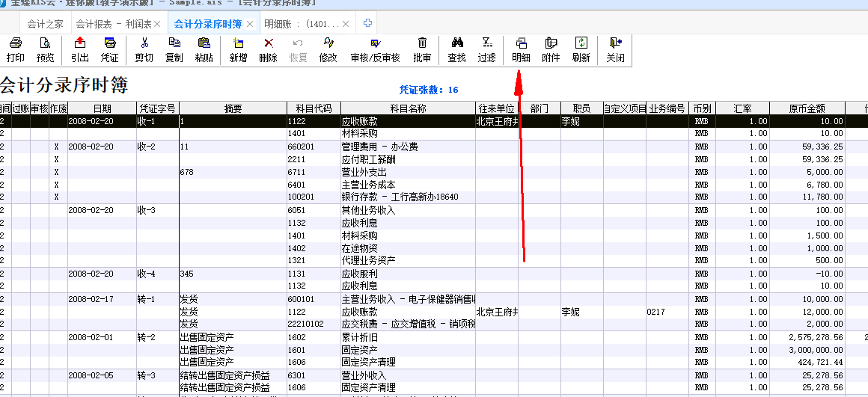This screenshot has height=397, width=868.
Task: Open 明细 detail view
Action: pyautogui.click(x=521, y=49)
